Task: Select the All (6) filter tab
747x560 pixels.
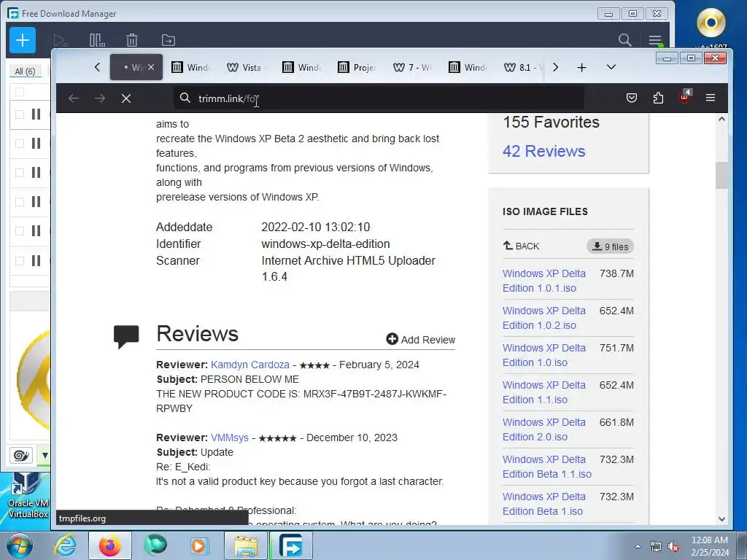Action: point(25,71)
